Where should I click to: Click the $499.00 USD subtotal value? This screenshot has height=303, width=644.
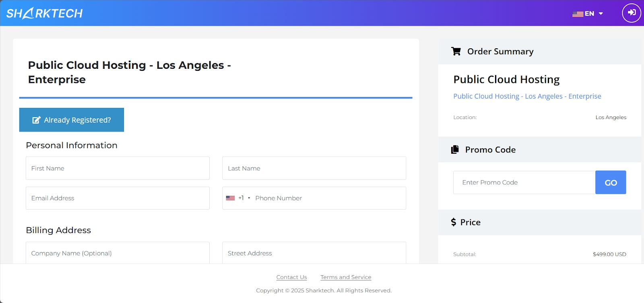point(609,254)
